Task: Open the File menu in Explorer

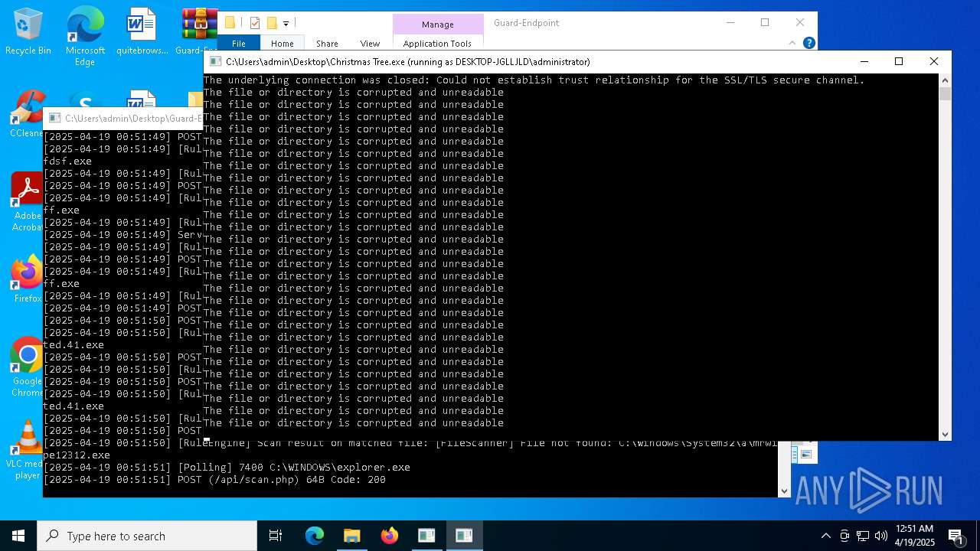Action: click(x=239, y=44)
